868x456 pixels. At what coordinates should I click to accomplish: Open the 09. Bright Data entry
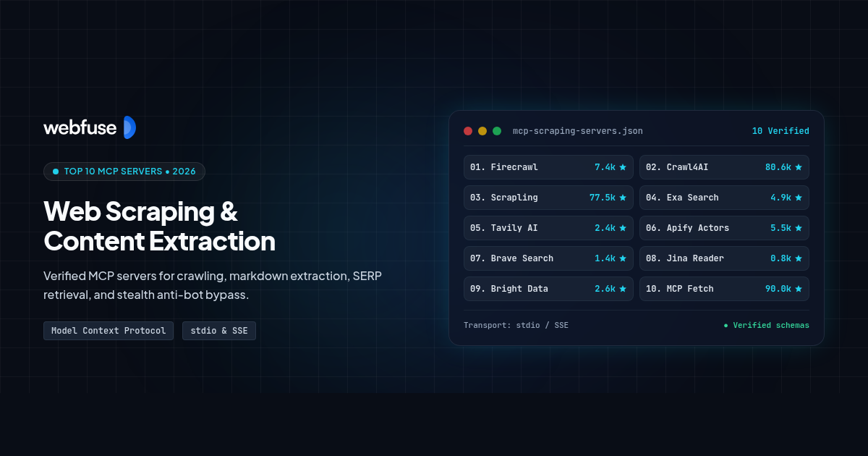(x=548, y=289)
